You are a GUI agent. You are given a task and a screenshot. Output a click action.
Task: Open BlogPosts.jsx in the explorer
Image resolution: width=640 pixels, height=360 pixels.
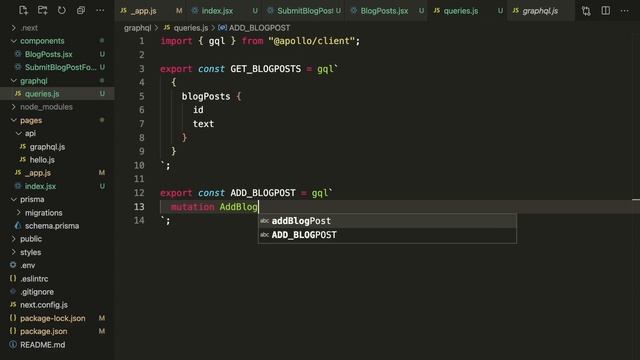click(57, 54)
